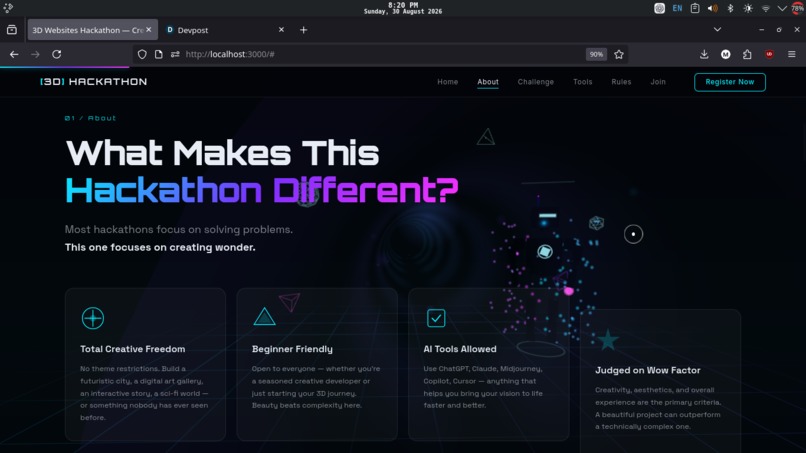The width and height of the screenshot is (806, 453).
Task: Click the page info document icon
Action: click(x=158, y=54)
